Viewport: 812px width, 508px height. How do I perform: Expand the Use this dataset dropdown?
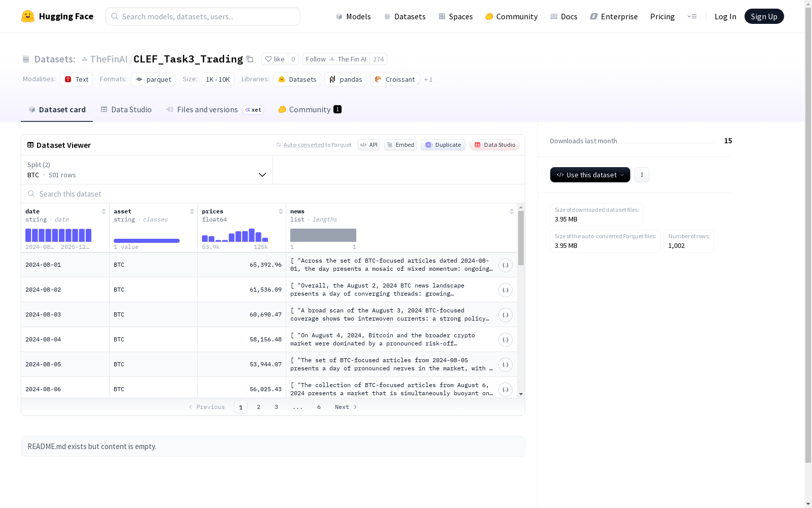tap(590, 175)
